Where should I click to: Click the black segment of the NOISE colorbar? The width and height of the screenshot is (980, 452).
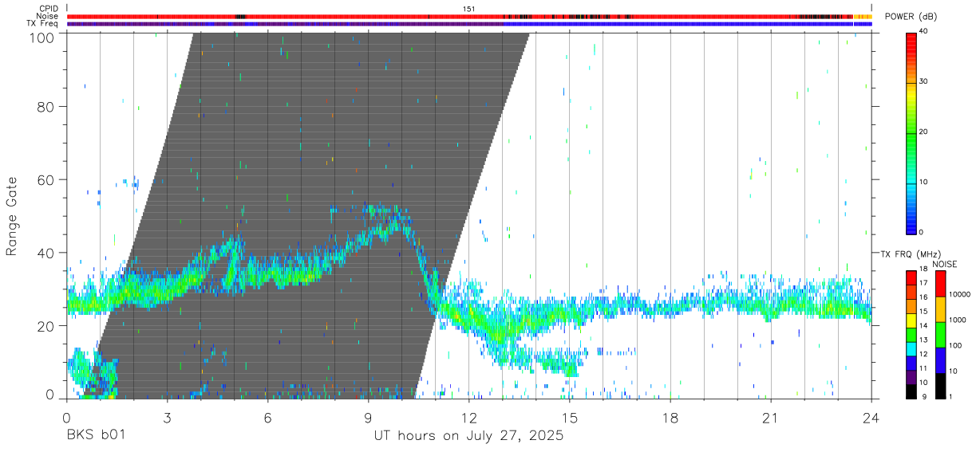pos(941,386)
